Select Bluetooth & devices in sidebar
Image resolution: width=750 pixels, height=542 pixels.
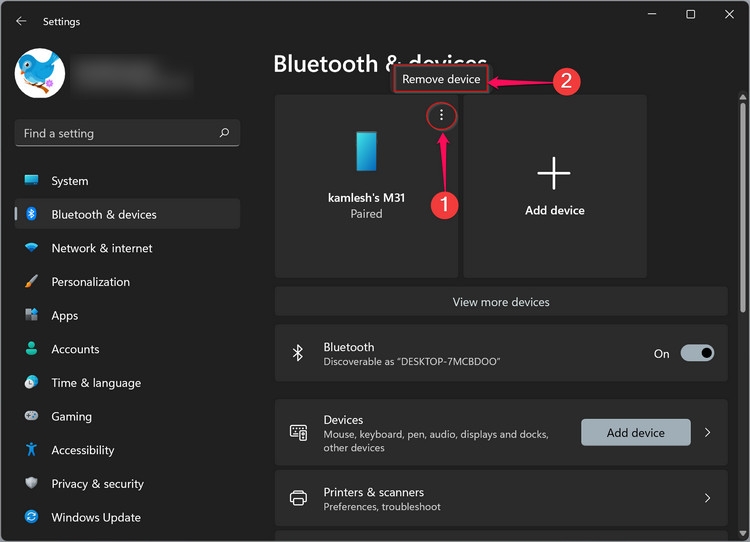tap(127, 214)
